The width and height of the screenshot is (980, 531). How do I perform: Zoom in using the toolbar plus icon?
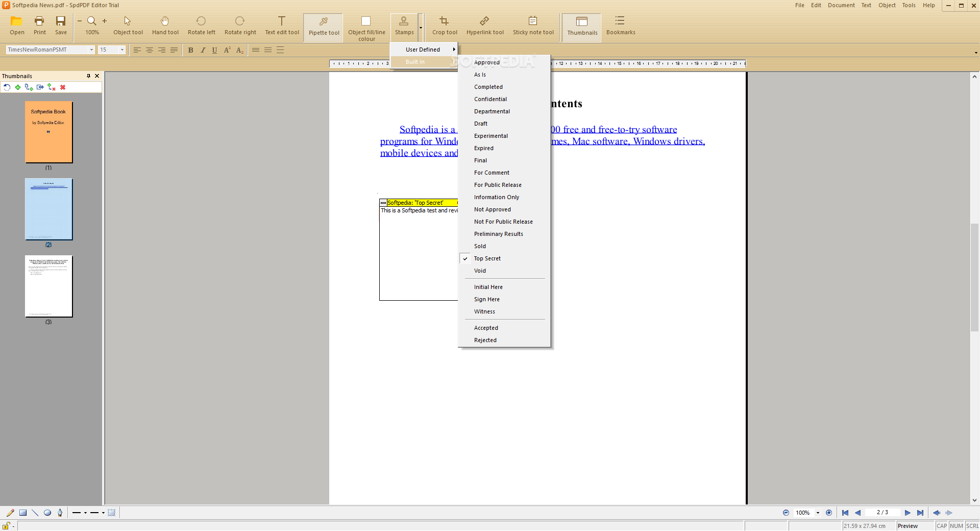(105, 21)
